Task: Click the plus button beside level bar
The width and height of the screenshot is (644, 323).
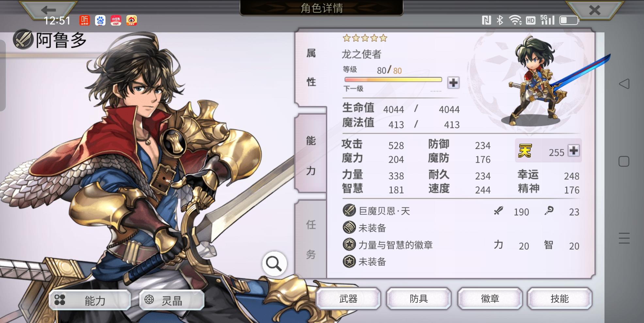Action: point(453,83)
